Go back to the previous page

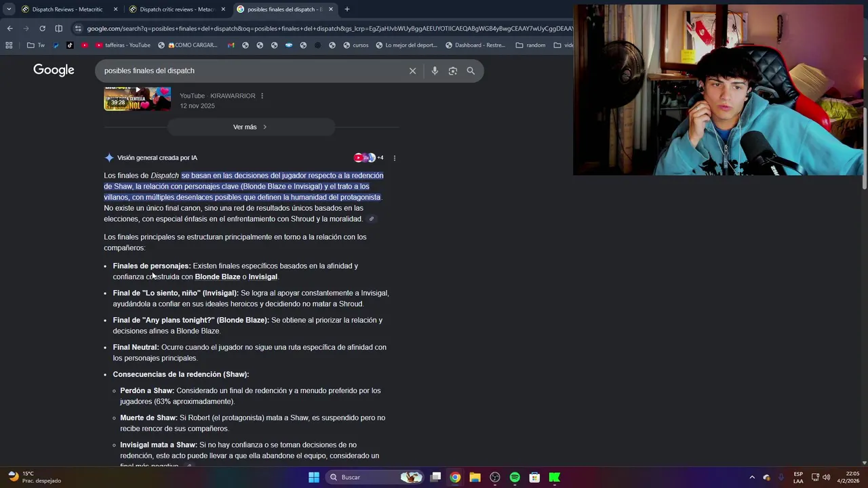(x=9, y=28)
